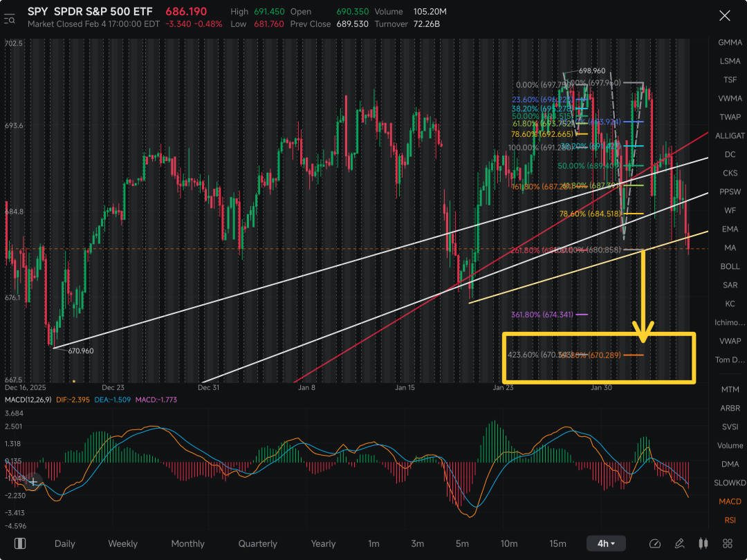The image size is (747, 560).
Task: Select the 5m interval
Action: click(463, 543)
